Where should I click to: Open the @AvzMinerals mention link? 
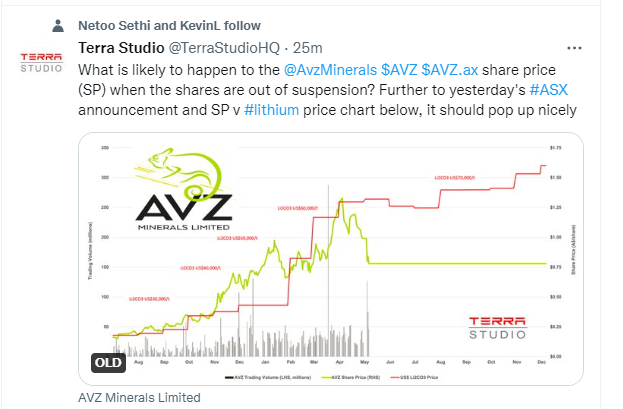click(x=330, y=70)
